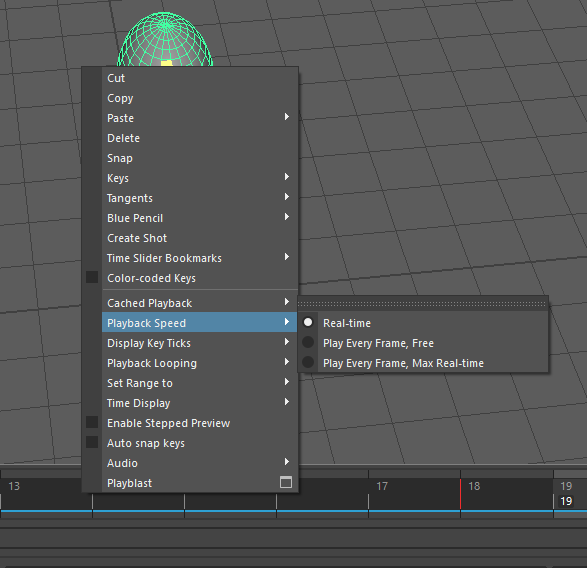Open the Display Key Ticks submenu

point(200,343)
